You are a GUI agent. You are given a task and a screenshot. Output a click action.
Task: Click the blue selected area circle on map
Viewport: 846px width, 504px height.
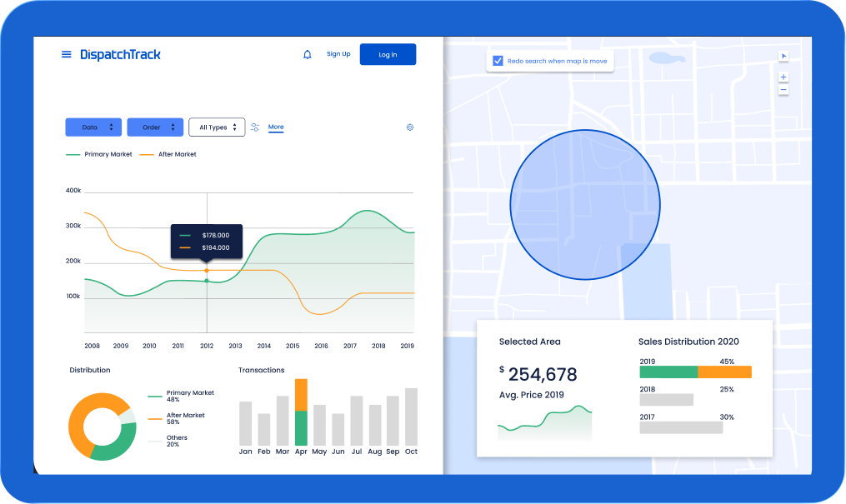click(585, 205)
